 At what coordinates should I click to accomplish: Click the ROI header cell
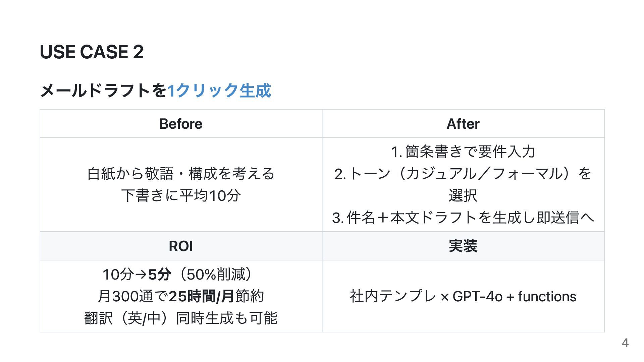point(181,246)
